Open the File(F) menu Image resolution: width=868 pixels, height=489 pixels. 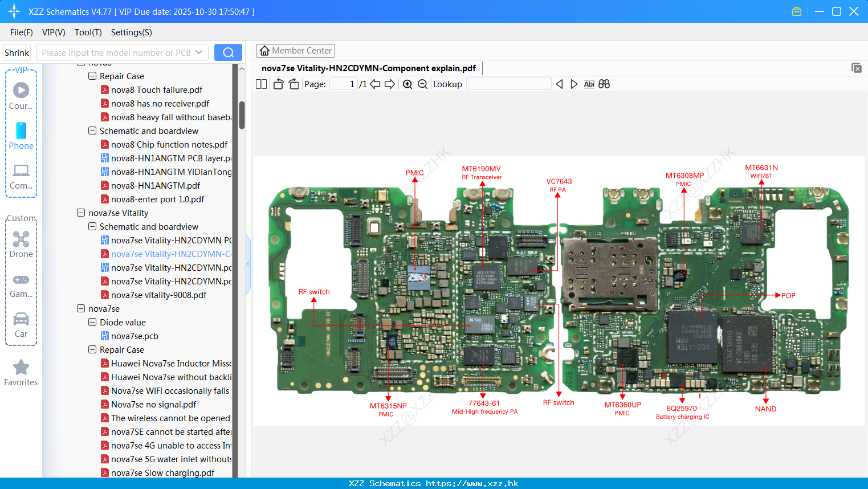tap(21, 32)
